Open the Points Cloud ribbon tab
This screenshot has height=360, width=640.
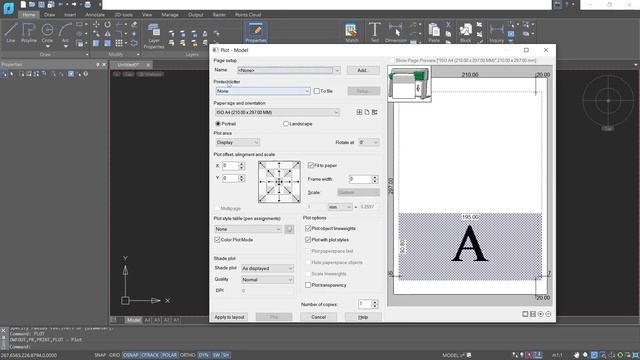[x=248, y=15]
